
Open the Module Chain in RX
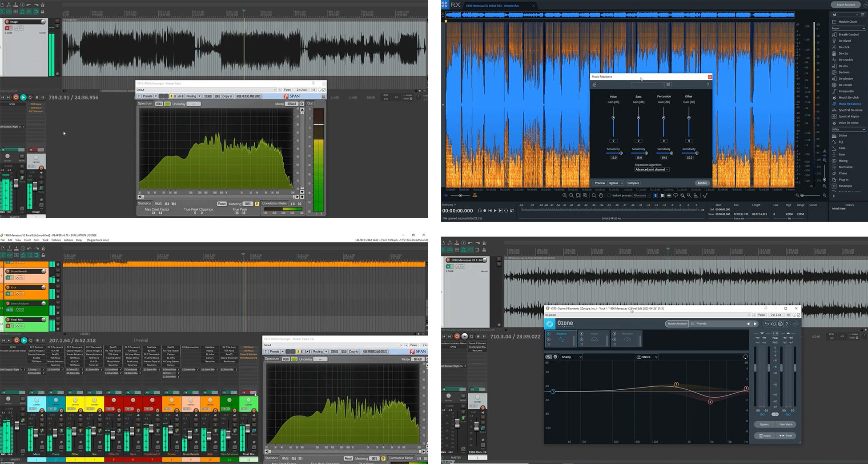click(x=848, y=21)
